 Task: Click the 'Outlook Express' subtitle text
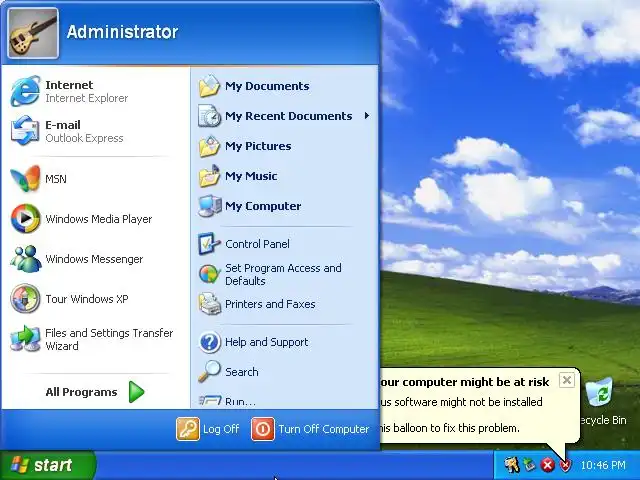point(84,138)
